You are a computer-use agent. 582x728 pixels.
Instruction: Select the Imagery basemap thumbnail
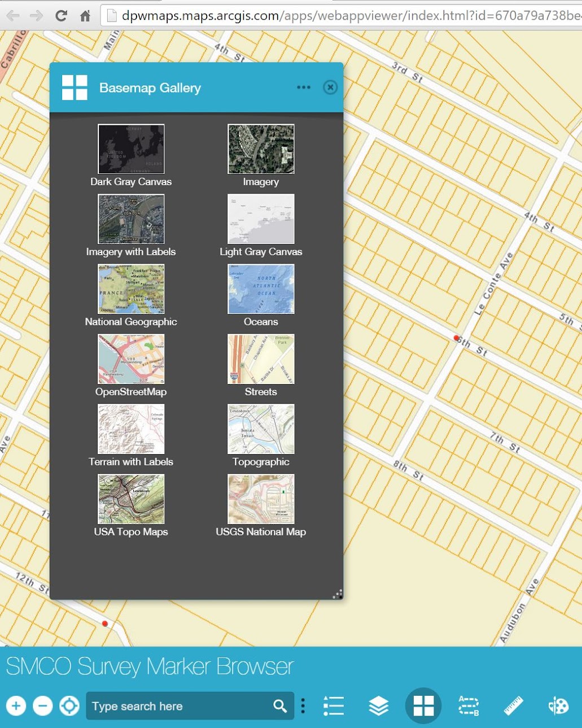pos(261,149)
